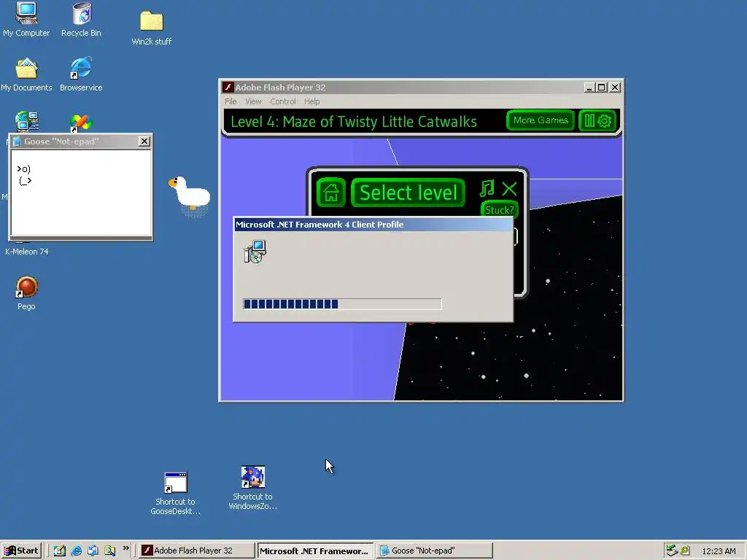The image size is (747, 560).
Task: Click the .NET Framework installer progress bar
Action: 342,304
